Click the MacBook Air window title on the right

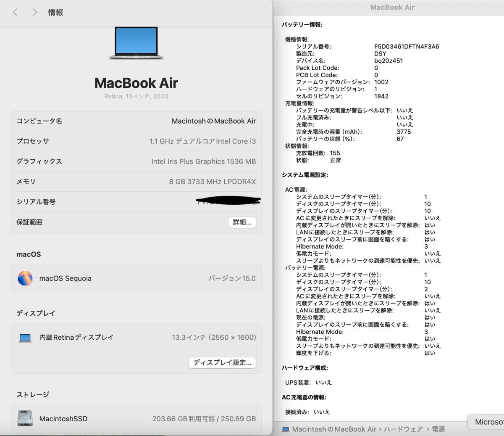pos(392,7)
